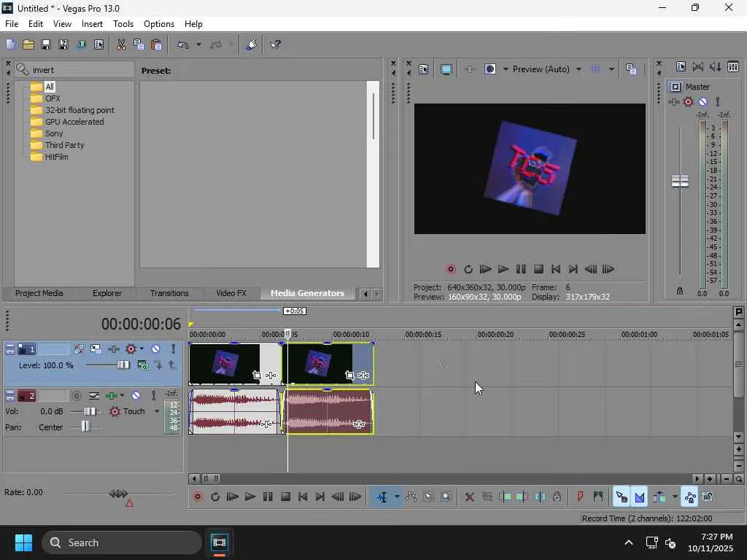The image size is (747, 560).
Task: Open a project with the Open folder icon
Action: (x=28, y=44)
